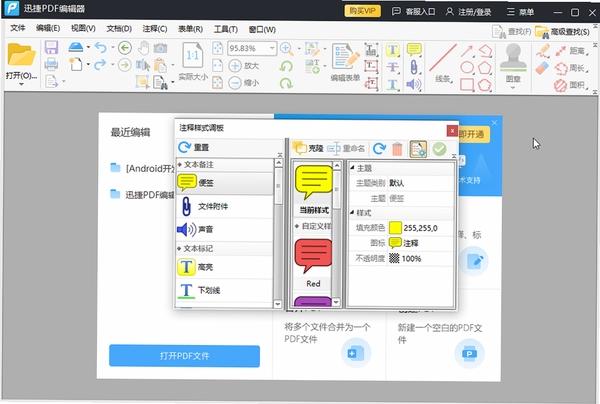
Task: Click the Undo arrow icon
Action: click(x=101, y=47)
